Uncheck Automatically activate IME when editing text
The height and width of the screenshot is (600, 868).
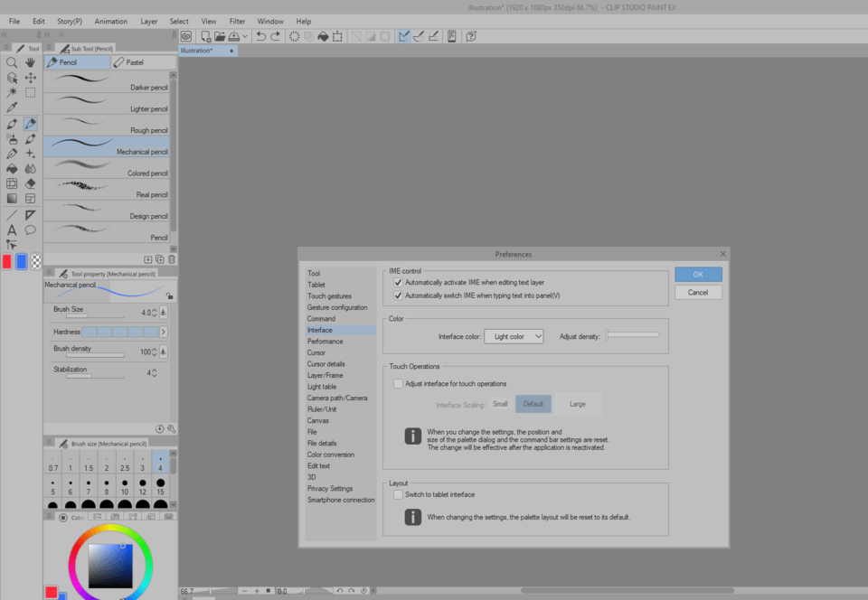click(398, 282)
